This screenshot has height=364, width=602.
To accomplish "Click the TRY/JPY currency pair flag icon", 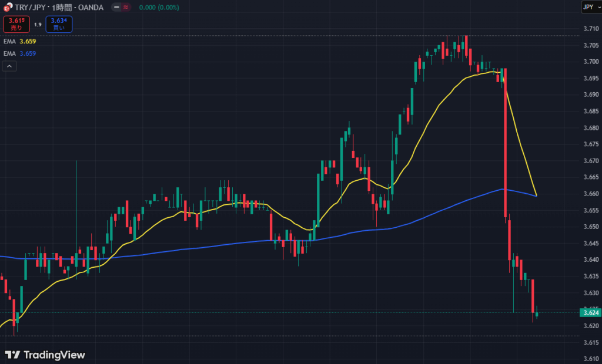I will [x=8, y=7].
